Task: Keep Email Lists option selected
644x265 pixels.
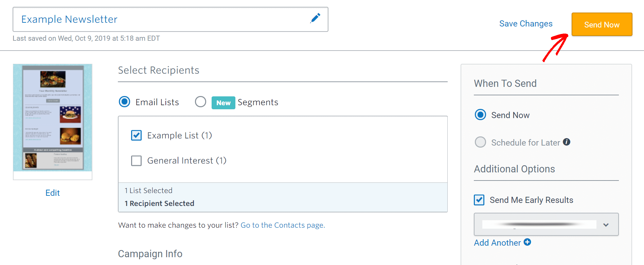Action: click(124, 102)
